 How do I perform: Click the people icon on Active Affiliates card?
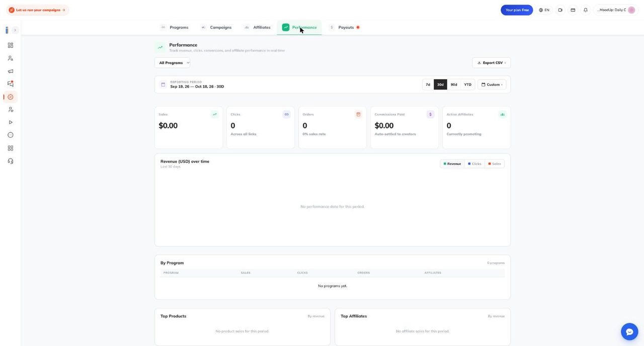coord(502,114)
